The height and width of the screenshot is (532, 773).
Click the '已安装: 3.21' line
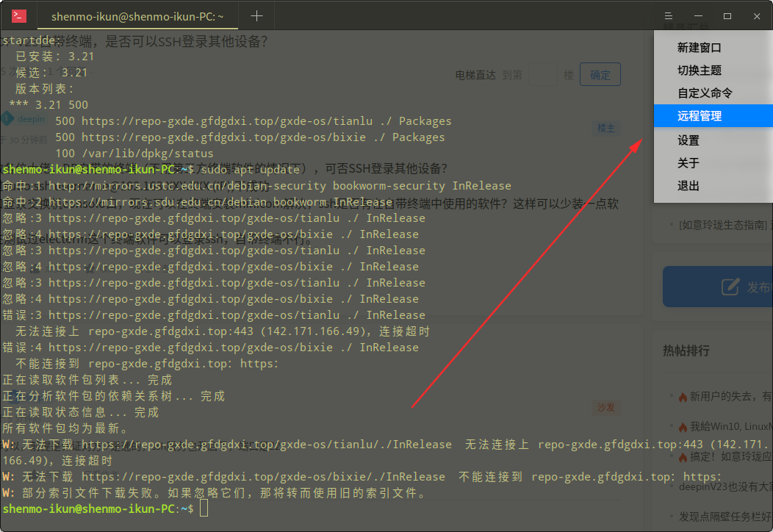click(x=54, y=57)
